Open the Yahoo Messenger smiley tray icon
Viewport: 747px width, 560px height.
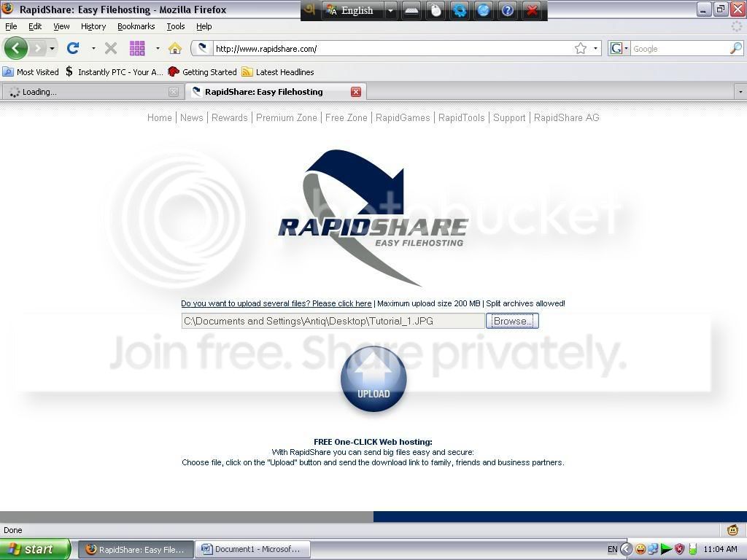click(640, 549)
